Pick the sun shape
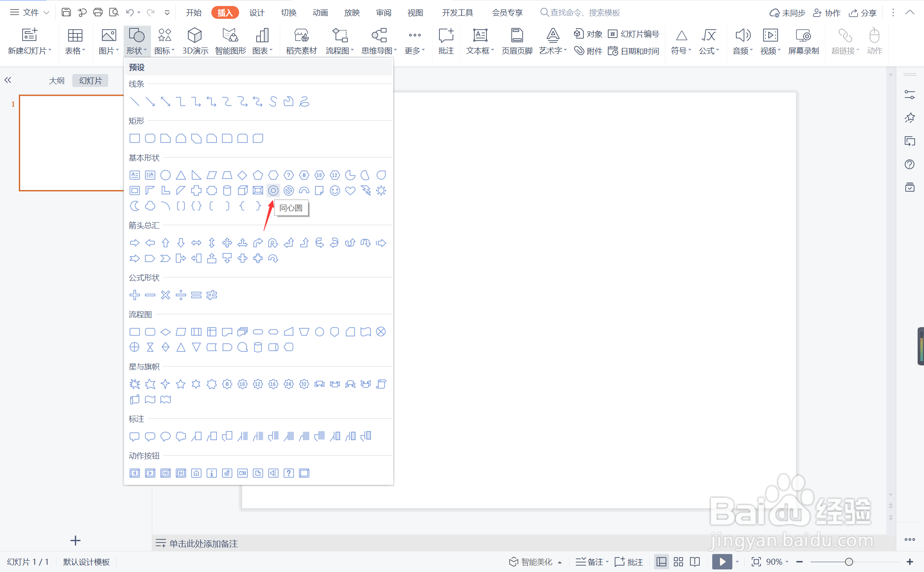 [x=381, y=191]
